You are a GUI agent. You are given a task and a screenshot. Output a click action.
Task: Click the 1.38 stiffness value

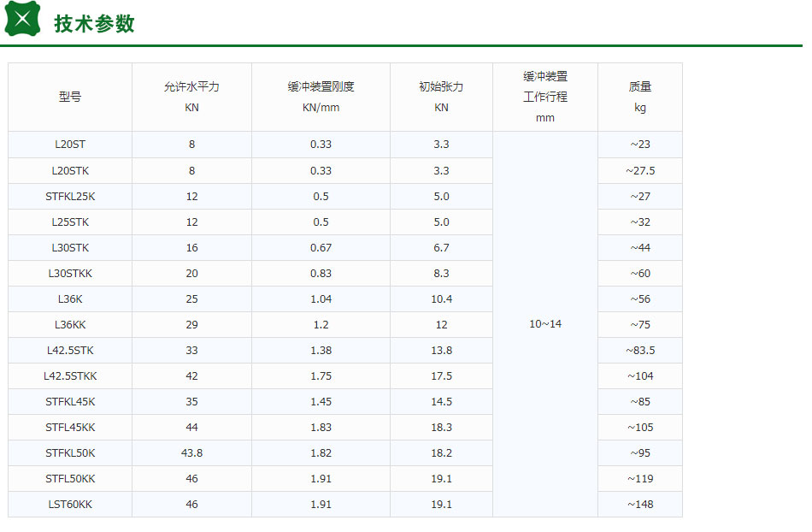321,351
